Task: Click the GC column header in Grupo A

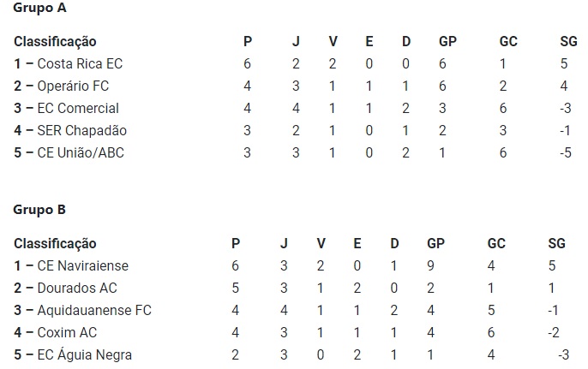Action: [508, 41]
